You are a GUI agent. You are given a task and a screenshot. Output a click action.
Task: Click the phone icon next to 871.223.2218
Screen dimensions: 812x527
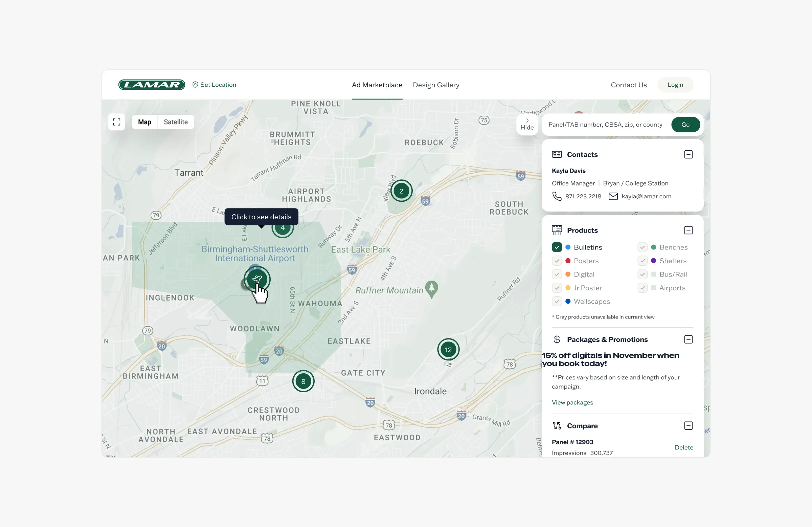click(557, 196)
